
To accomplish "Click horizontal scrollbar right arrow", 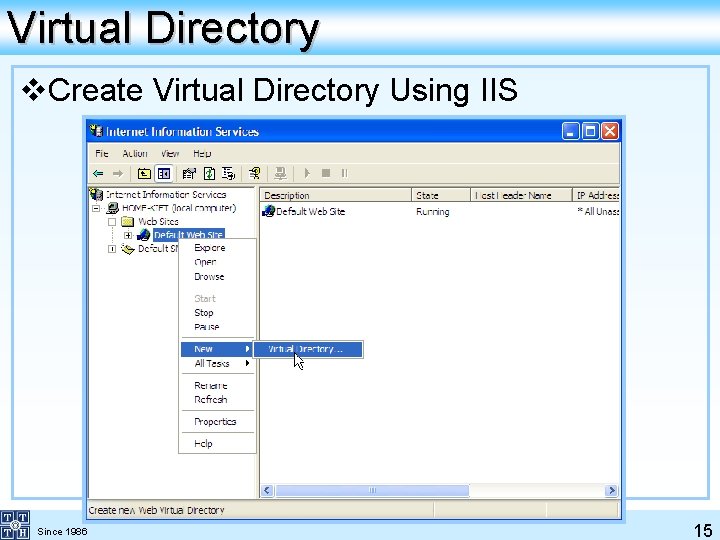I will [611, 490].
